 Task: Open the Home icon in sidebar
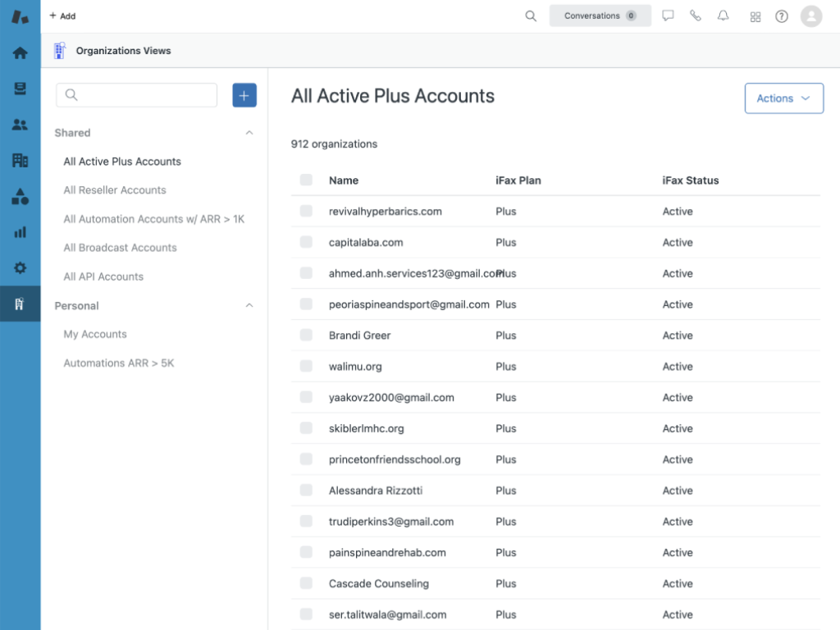(x=20, y=52)
